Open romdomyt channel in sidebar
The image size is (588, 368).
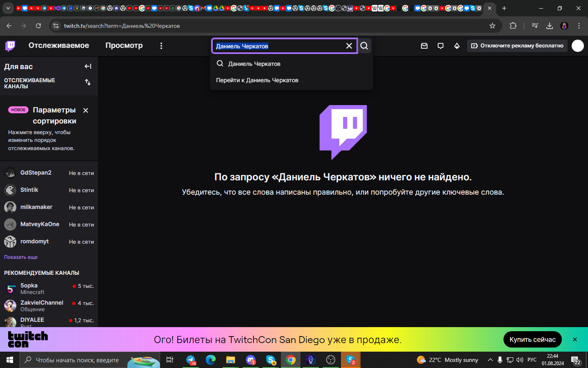pos(49,242)
